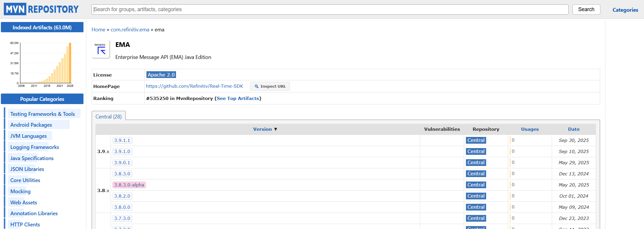
Task: Click the Repository column header
Action: 486,129
